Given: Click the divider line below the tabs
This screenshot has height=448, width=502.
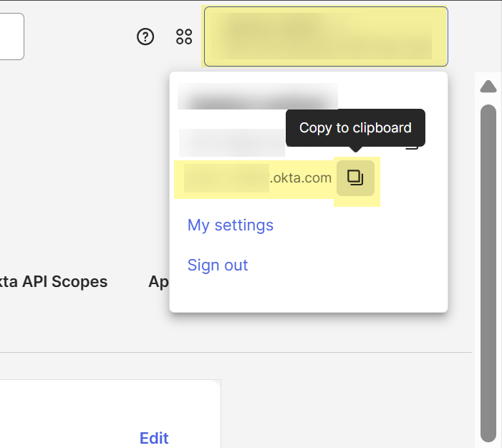Looking at the screenshot, I should pyautogui.click(x=236, y=352).
